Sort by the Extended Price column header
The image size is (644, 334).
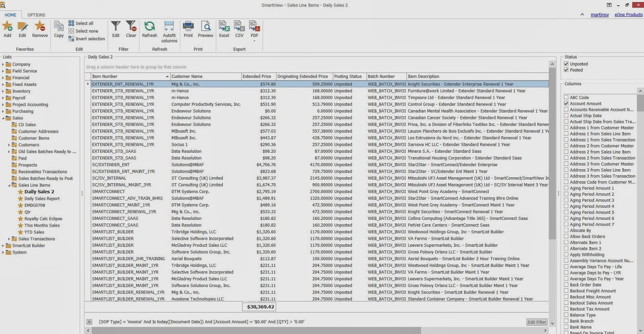[258, 76]
